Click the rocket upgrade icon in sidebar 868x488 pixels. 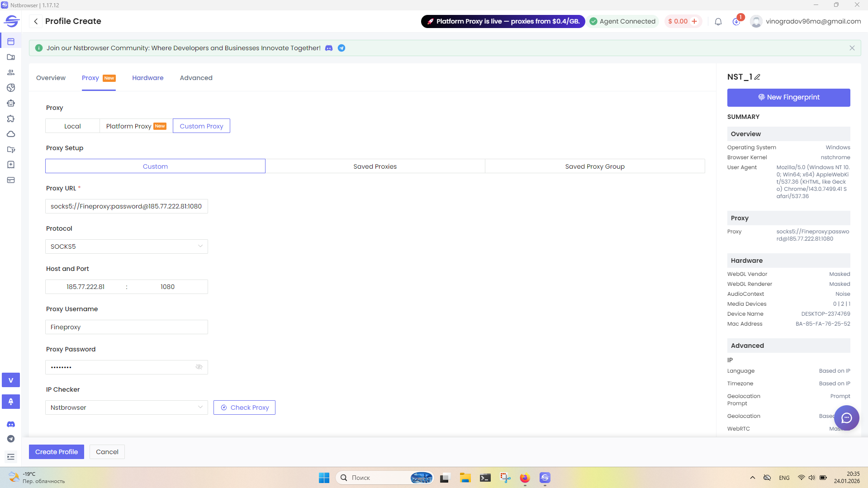[11, 402]
